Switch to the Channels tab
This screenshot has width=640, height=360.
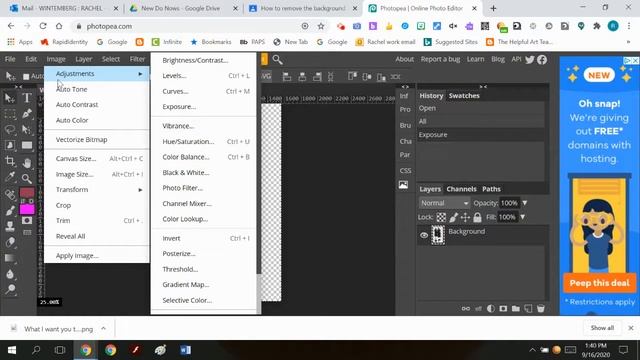point(461,189)
